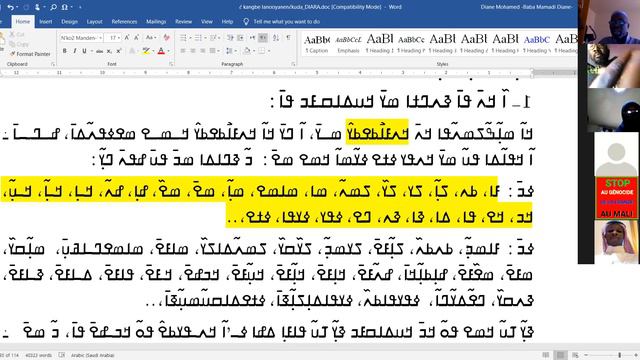This screenshot has height=360, width=640.
Task: Toggle bold formatting
Action: [64, 51]
